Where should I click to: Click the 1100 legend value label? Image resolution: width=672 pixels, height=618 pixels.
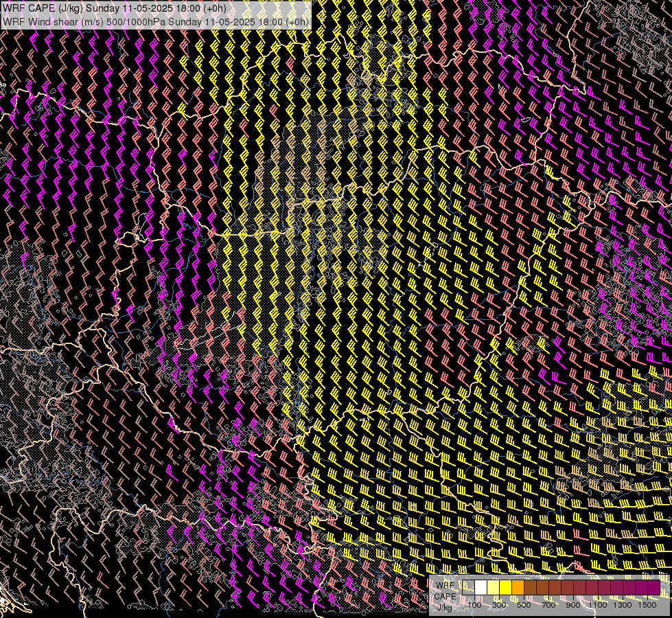point(597,605)
